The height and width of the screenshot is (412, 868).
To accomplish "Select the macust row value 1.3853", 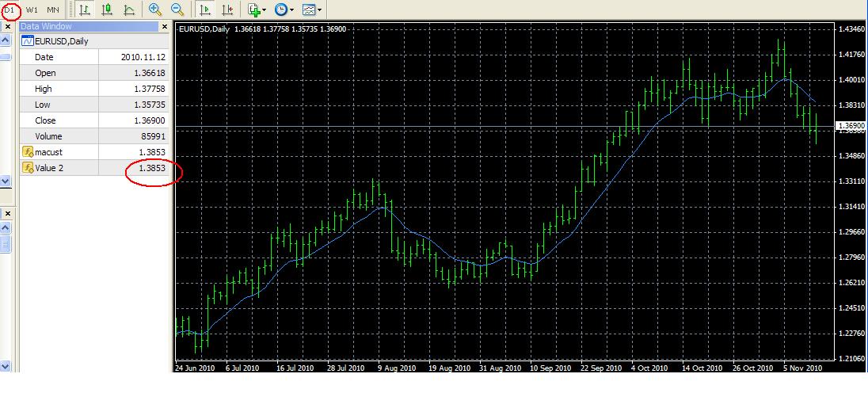I will coord(153,152).
